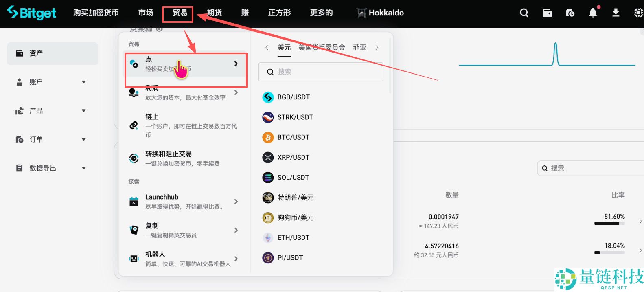Image resolution: width=644 pixels, height=292 pixels.
Task: Click the 81.60% ratio progress bar
Action: click(609, 223)
